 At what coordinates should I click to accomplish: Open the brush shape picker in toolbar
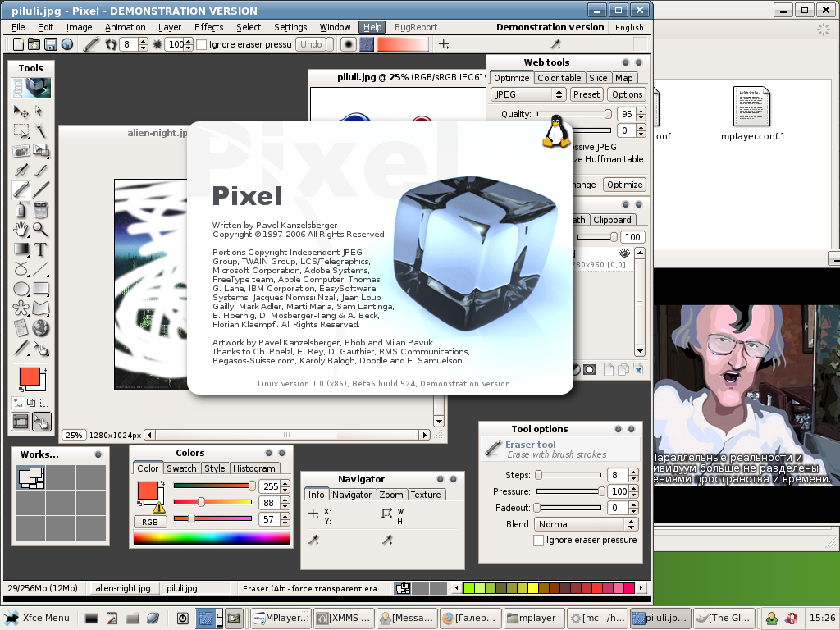coord(348,44)
